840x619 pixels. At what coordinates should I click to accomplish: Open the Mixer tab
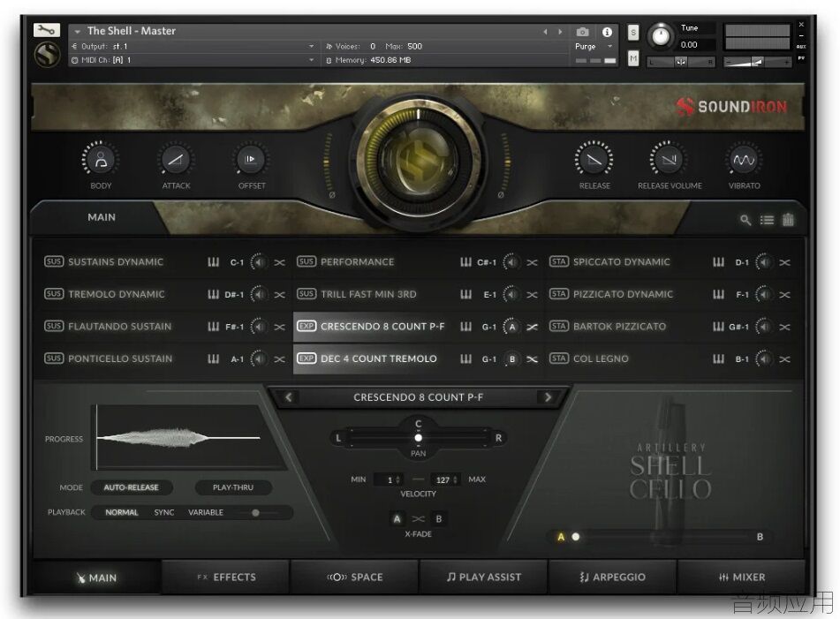(741, 577)
